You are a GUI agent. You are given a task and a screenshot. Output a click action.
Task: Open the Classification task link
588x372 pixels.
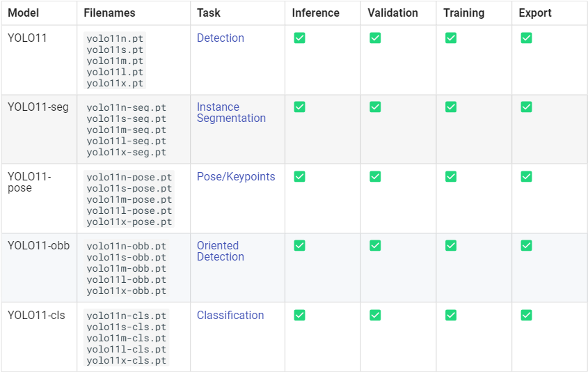coord(230,316)
